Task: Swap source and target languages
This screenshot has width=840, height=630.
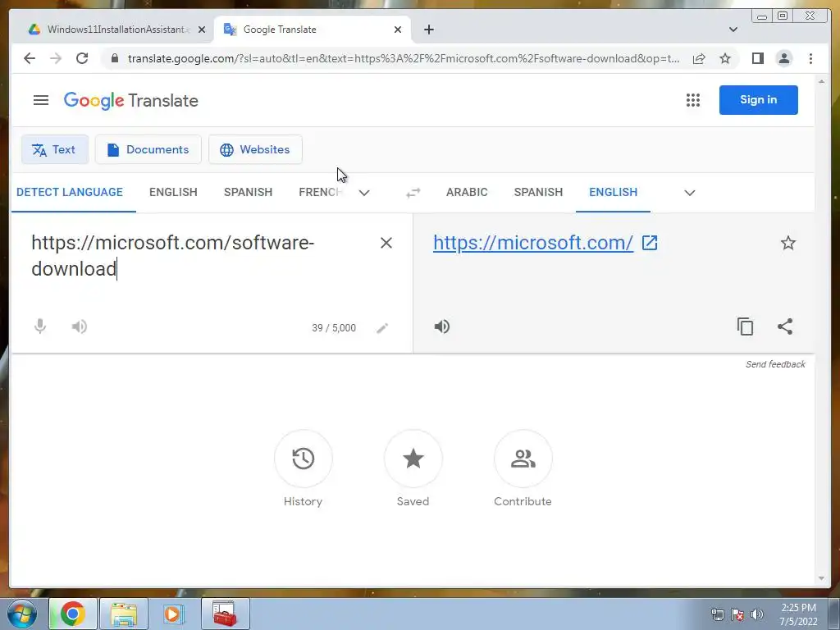Action: pos(413,193)
